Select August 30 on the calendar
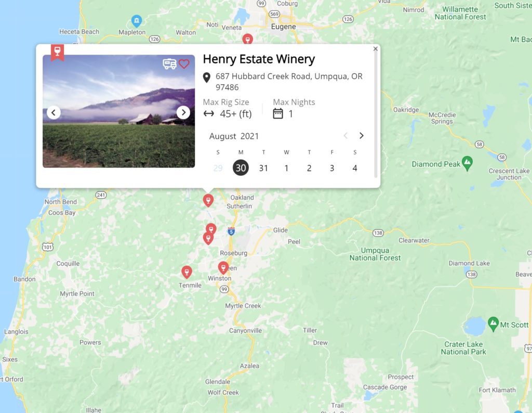532x413 pixels. [241, 168]
